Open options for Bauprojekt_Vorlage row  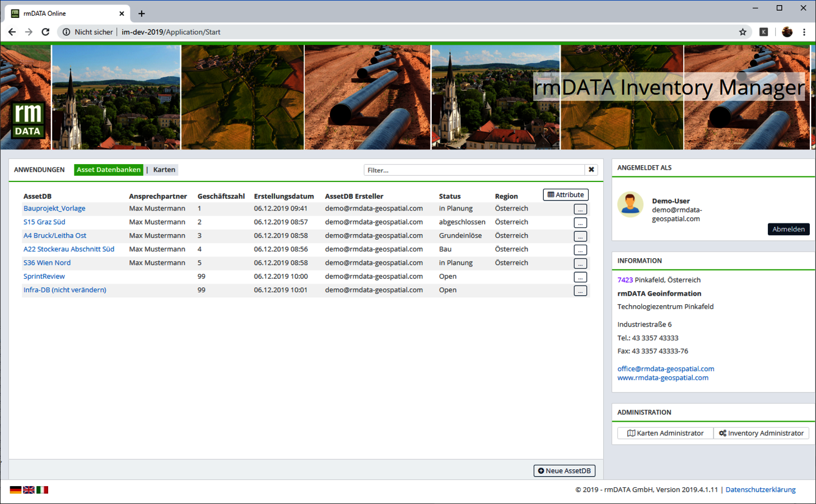click(x=580, y=209)
